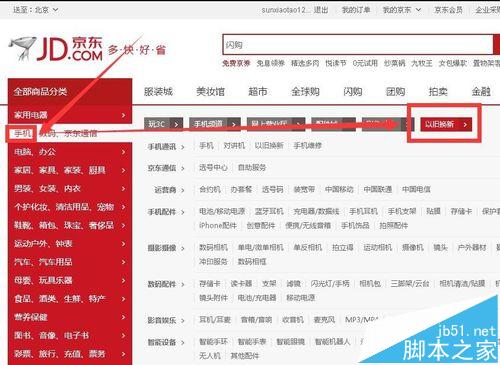This screenshot has height=365, width=500.
Task: Click 智能手环 link
Action: [213, 342]
